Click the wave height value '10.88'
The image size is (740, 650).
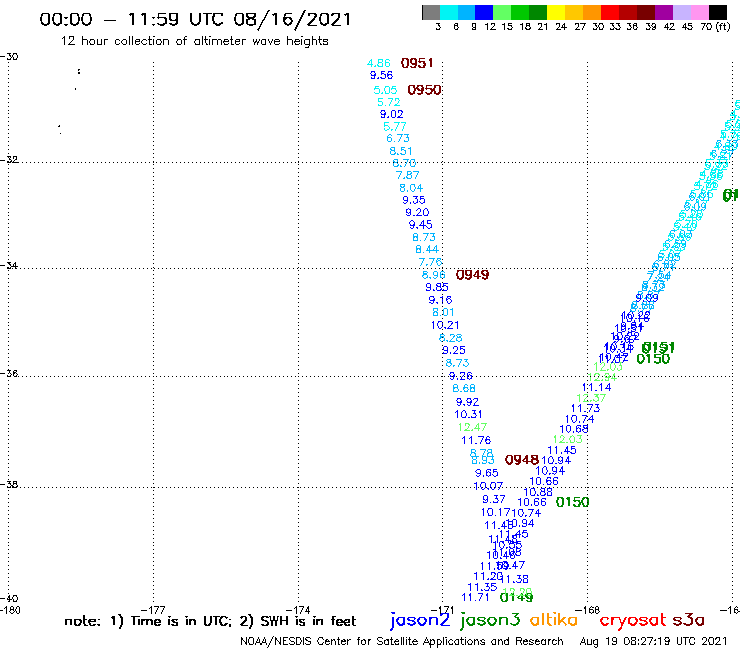coord(538,492)
